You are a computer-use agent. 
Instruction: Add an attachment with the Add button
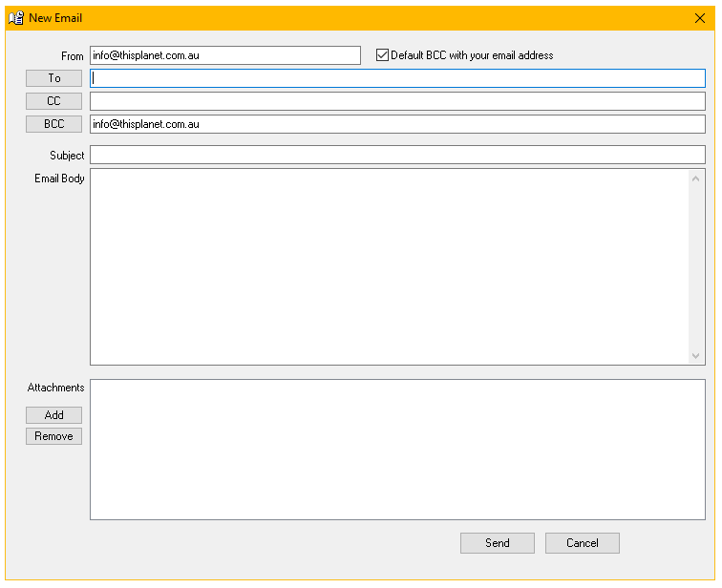(53, 415)
